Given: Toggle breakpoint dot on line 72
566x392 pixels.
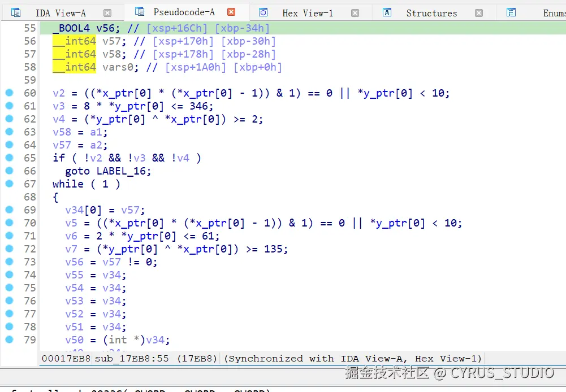Looking at the screenshot, I should coord(10,249).
